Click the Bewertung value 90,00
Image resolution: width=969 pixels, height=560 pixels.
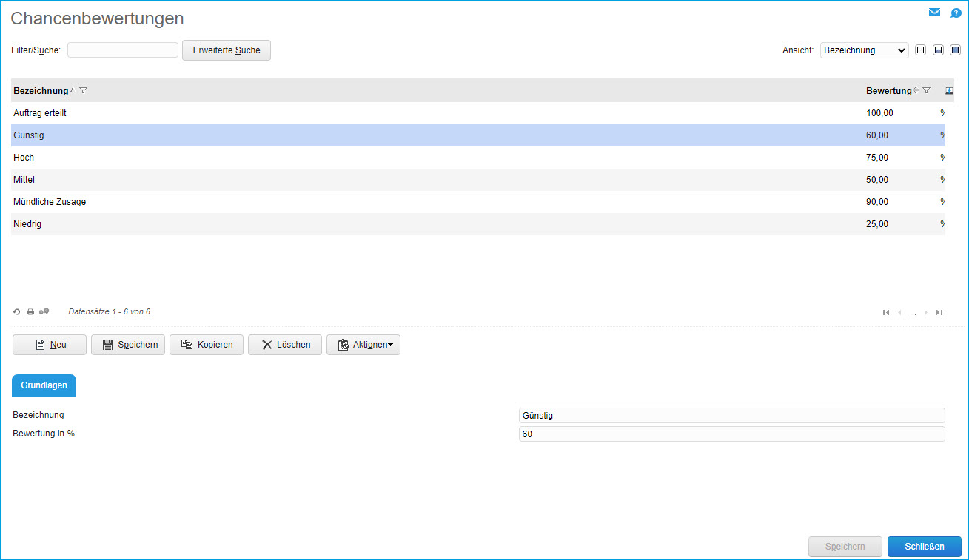(877, 202)
